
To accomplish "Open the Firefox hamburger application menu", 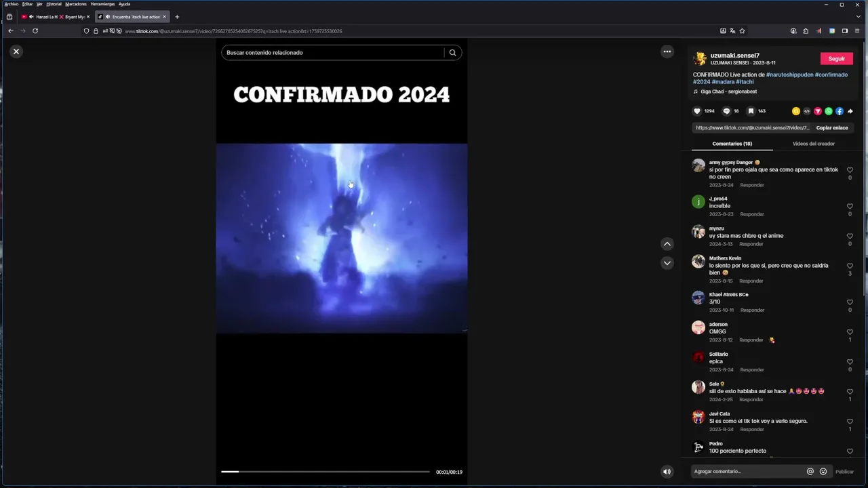I will pos(857,30).
